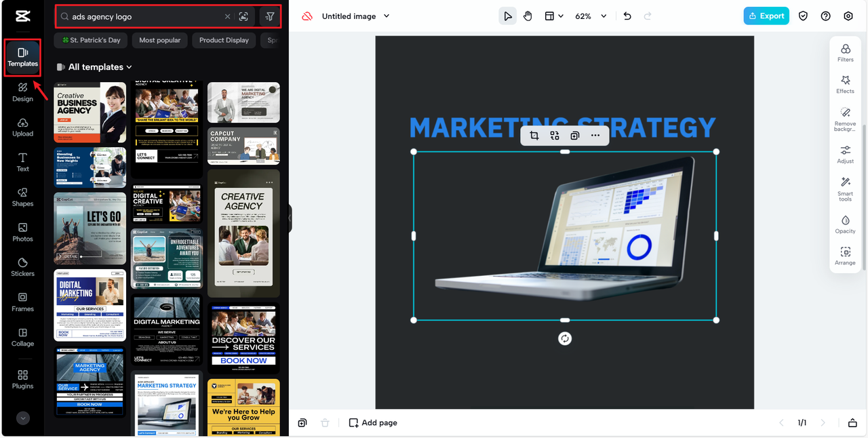Go to the previous page arrow

click(x=781, y=422)
